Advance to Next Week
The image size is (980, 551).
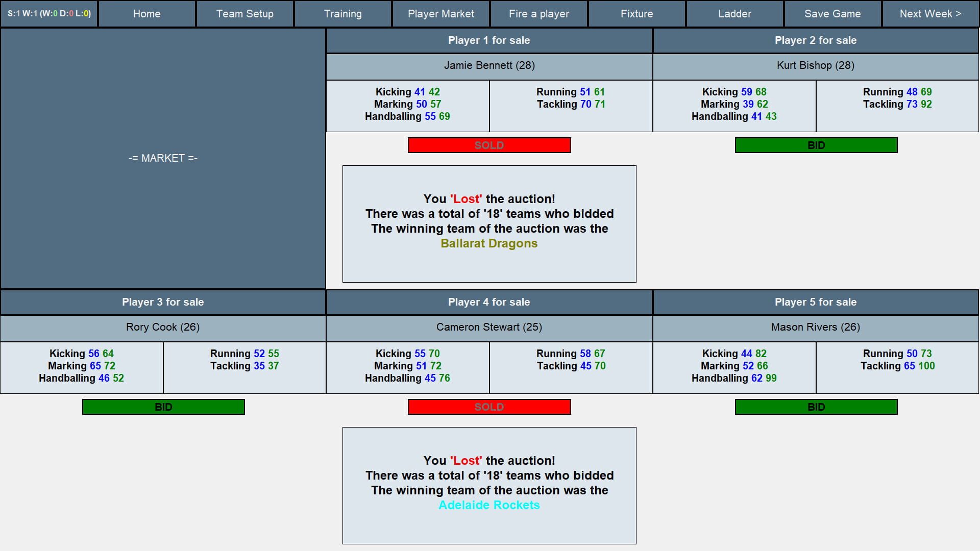pos(930,14)
